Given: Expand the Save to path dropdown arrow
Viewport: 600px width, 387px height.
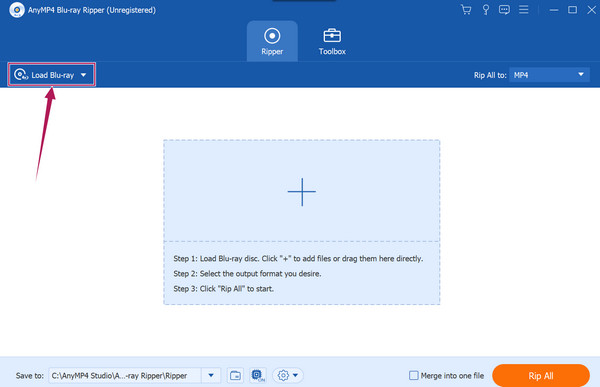Looking at the screenshot, I should [211, 376].
